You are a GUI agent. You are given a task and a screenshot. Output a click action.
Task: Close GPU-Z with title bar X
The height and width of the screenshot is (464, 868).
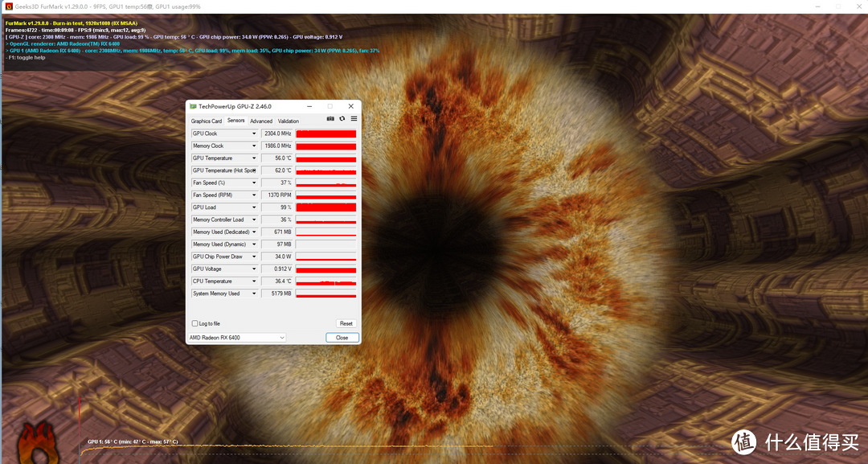point(350,106)
